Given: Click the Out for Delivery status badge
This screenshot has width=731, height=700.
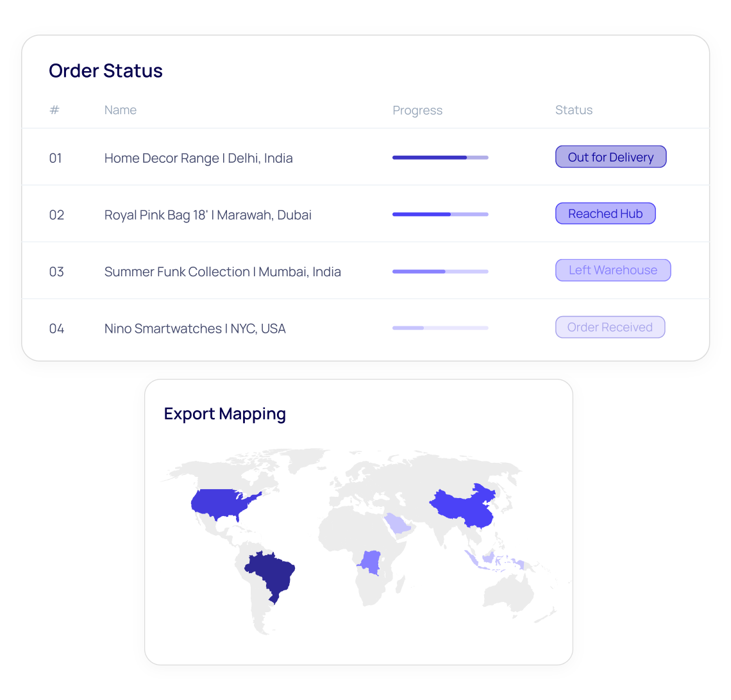Looking at the screenshot, I should [x=610, y=157].
